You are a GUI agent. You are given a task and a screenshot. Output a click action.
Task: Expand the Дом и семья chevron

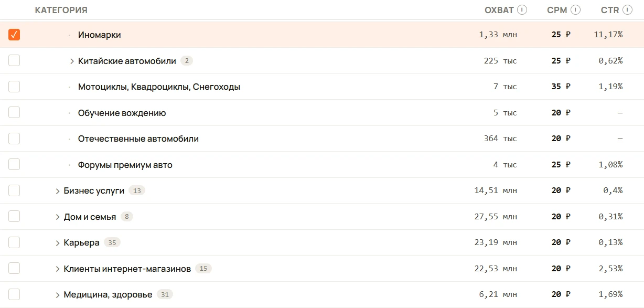pos(58,217)
